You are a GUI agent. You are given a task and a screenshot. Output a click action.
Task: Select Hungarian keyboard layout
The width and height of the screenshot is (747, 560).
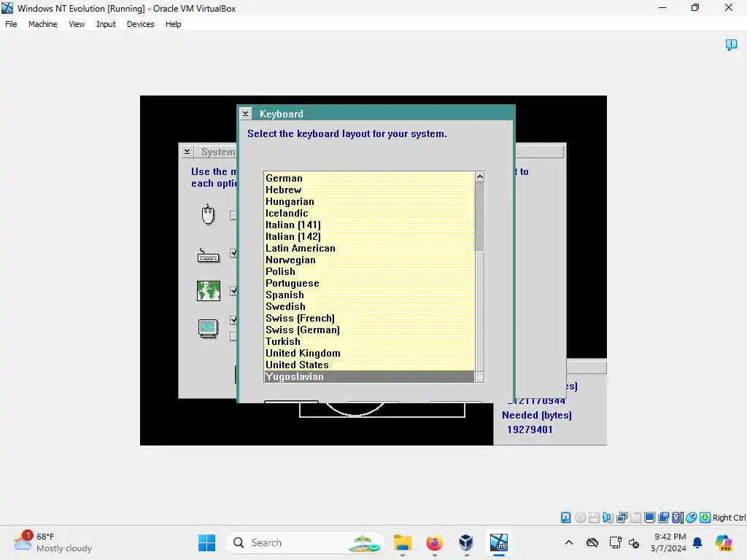[x=369, y=201]
